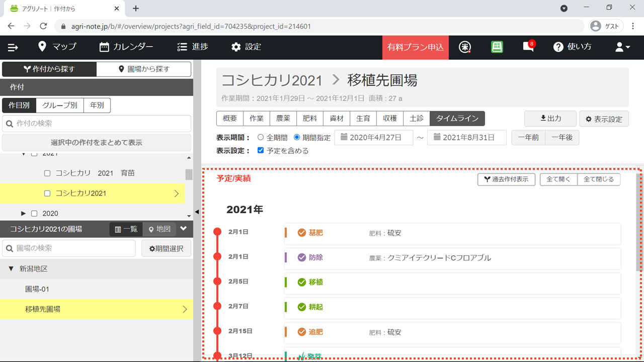
Task: Check the 2020 year checkbox
Action: click(34, 213)
